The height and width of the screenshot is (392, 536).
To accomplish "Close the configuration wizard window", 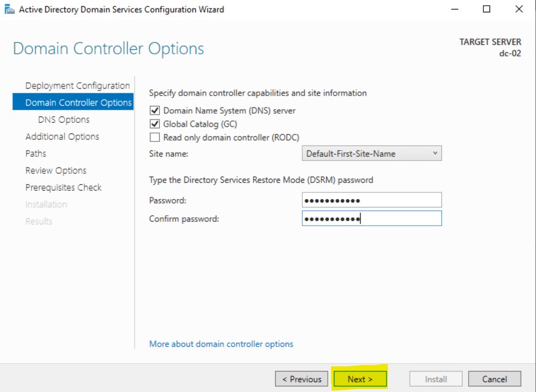I will [519, 9].
